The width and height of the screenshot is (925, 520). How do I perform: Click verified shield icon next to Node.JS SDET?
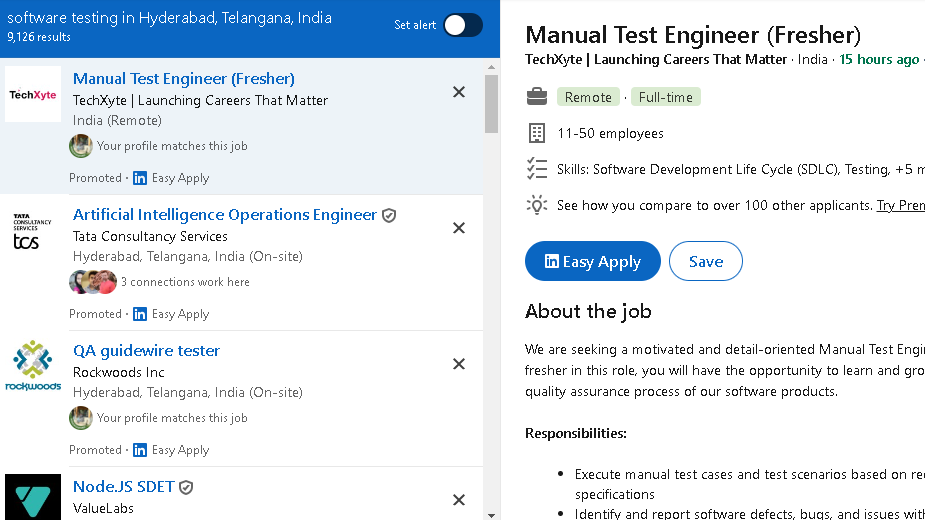coord(186,488)
